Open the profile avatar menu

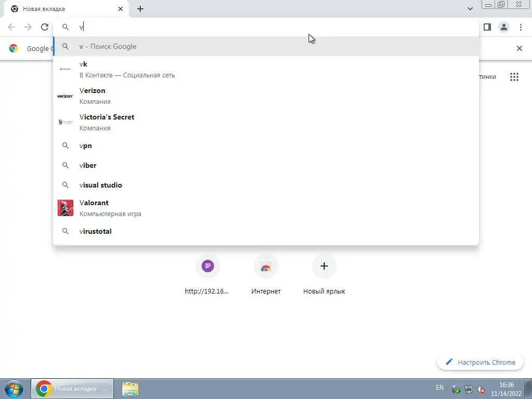[504, 27]
